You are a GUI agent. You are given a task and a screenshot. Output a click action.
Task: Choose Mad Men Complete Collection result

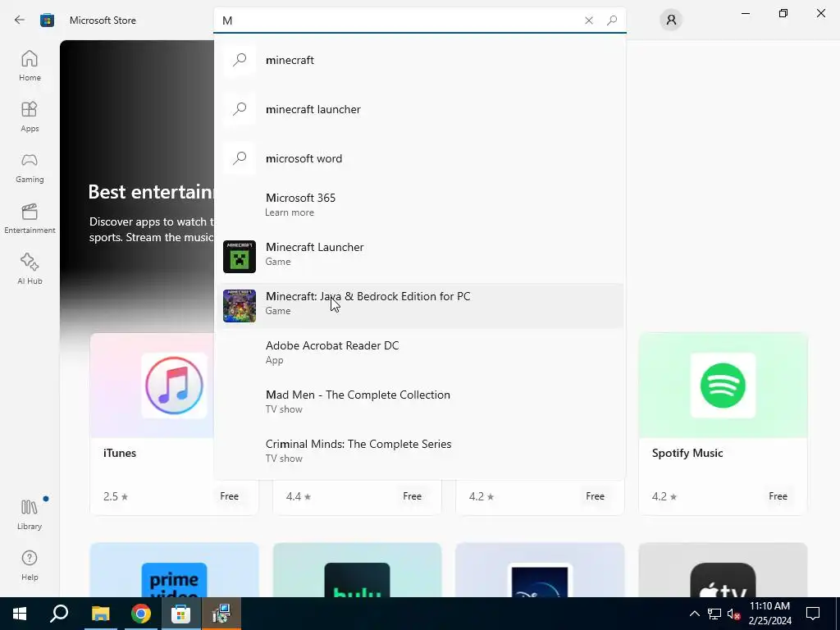419,402
